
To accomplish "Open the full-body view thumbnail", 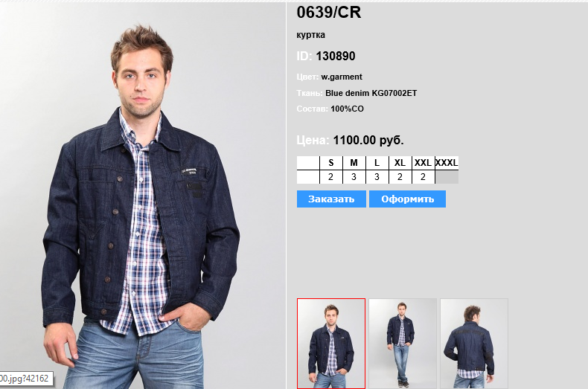I will point(403,344).
